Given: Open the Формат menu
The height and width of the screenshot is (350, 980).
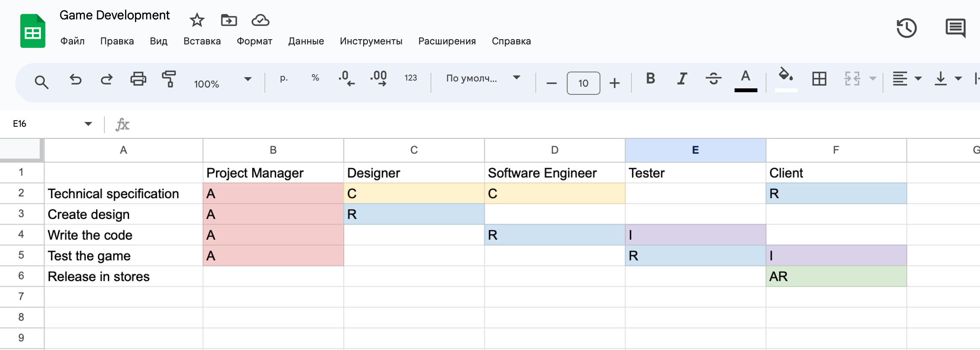Looking at the screenshot, I should (x=254, y=41).
